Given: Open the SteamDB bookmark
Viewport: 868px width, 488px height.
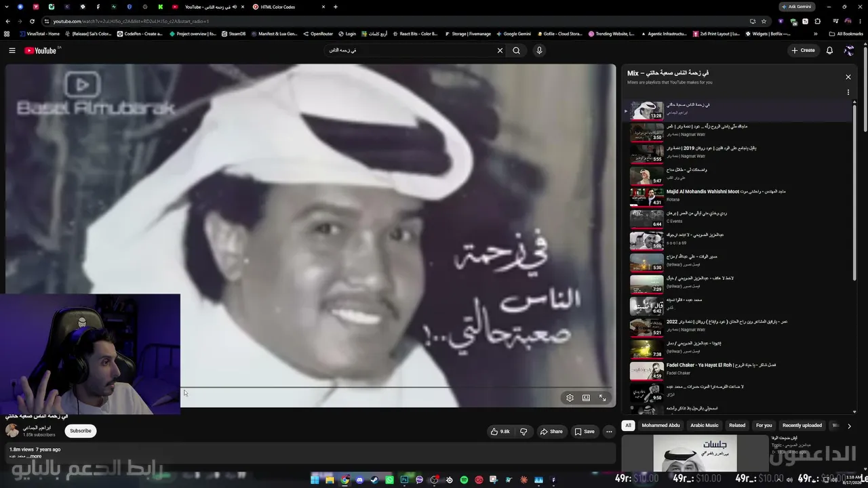Looking at the screenshot, I should coord(234,34).
